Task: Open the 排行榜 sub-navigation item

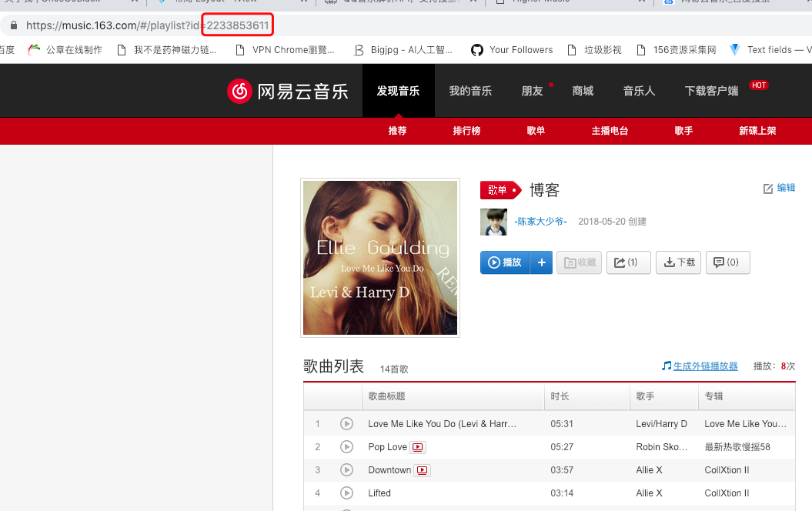Action: pos(466,131)
